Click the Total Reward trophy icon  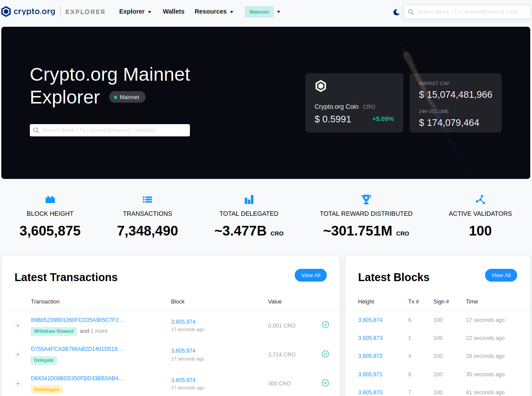point(366,200)
